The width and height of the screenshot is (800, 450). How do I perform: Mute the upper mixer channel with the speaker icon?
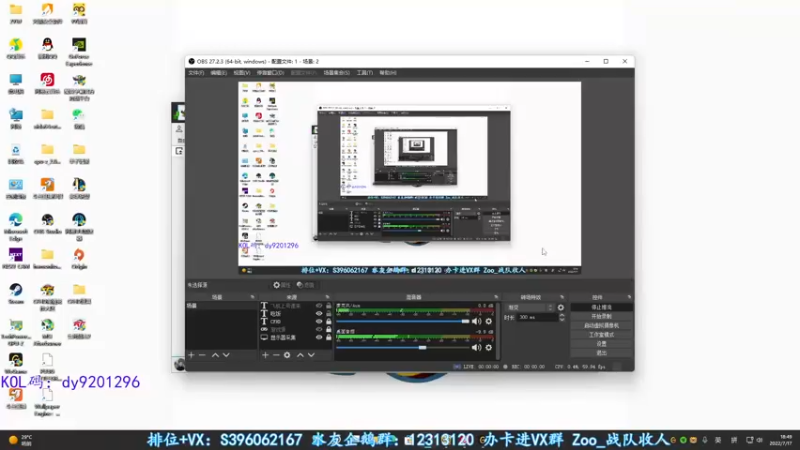pyautogui.click(x=477, y=321)
